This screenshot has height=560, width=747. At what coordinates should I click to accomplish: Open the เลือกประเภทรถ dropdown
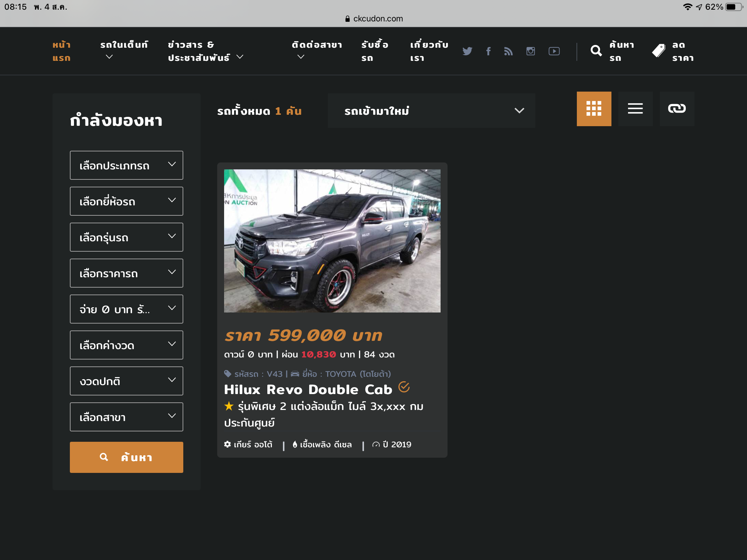pyautogui.click(x=126, y=165)
